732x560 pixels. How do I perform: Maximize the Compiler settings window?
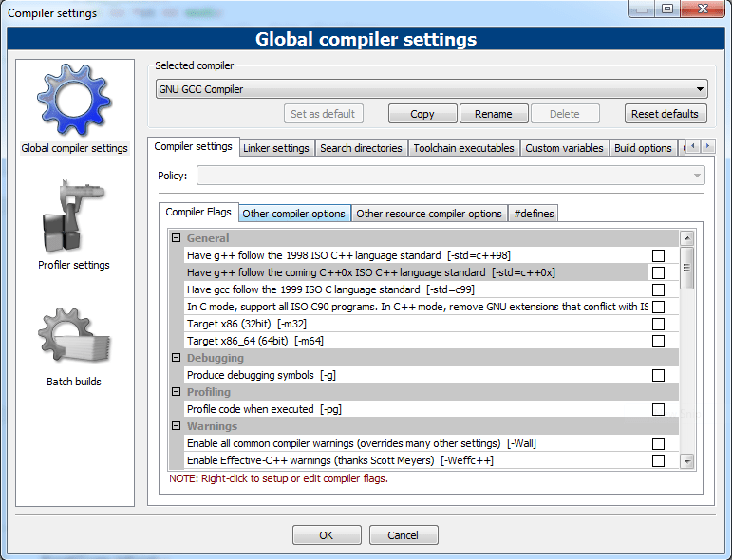[667, 9]
